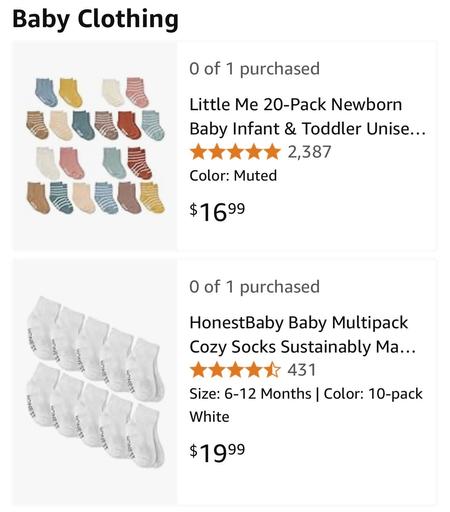Click the half-filled last star on HonestBaby rating
Screen dimensions: 450x512
[x=272, y=370]
